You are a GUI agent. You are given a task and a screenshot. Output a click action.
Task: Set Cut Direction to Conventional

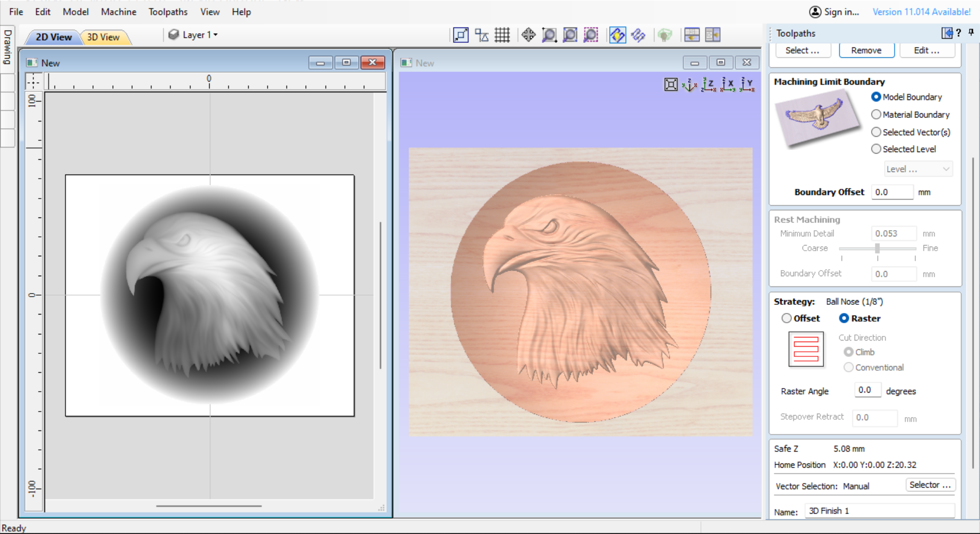click(x=849, y=367)
